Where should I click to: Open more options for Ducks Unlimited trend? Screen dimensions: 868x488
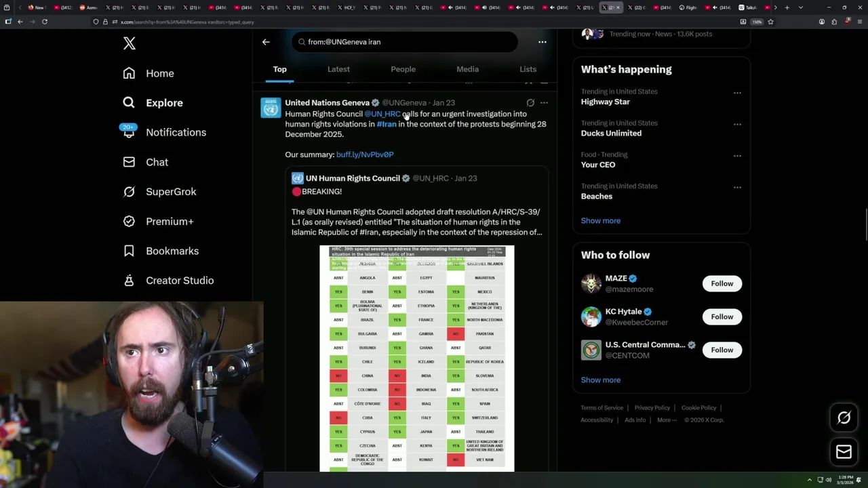[737, 125]
